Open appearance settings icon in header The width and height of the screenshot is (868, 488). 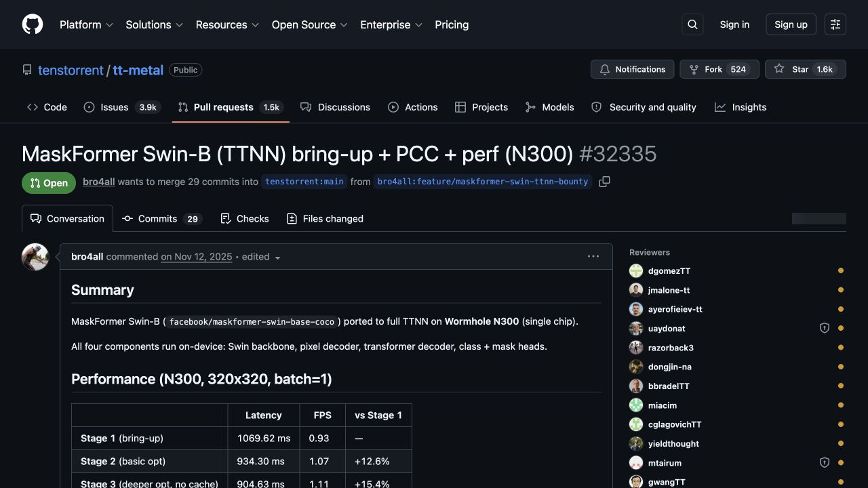[x=835, y=24]
